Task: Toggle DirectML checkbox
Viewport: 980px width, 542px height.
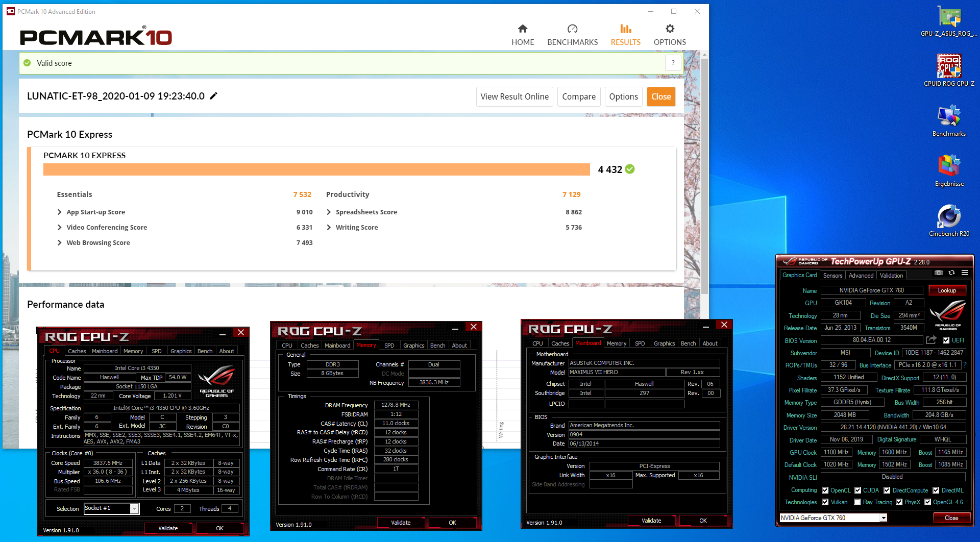Action: coord(936,490)
